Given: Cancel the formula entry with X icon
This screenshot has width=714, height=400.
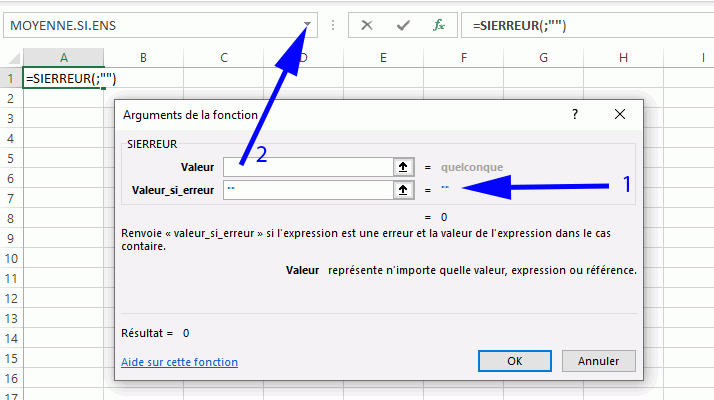Looking at the screenshot, I should 367,25.
